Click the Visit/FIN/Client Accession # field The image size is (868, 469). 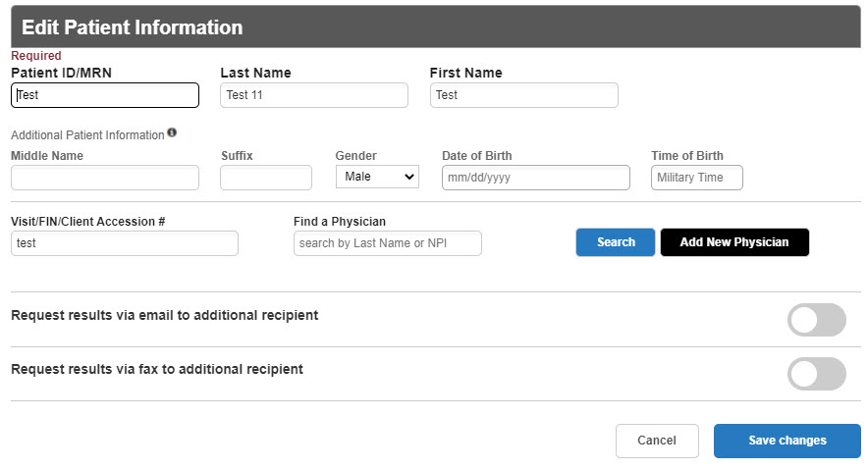(125, 243)
